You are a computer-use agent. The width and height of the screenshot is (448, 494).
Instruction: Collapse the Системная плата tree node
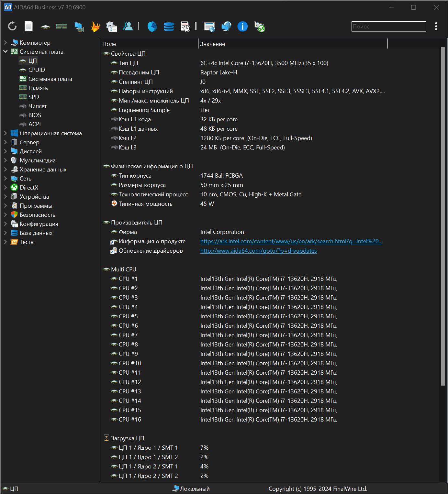(x=6, y=51)
